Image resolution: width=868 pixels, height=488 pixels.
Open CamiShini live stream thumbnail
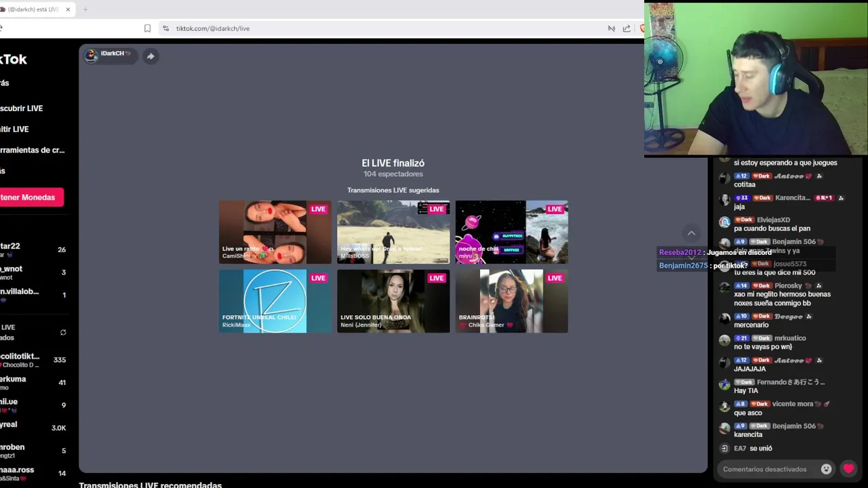pos(275,232)
